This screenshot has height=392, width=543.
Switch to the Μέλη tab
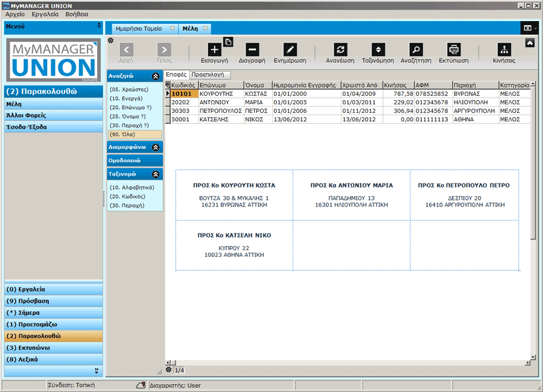point(190,28)
